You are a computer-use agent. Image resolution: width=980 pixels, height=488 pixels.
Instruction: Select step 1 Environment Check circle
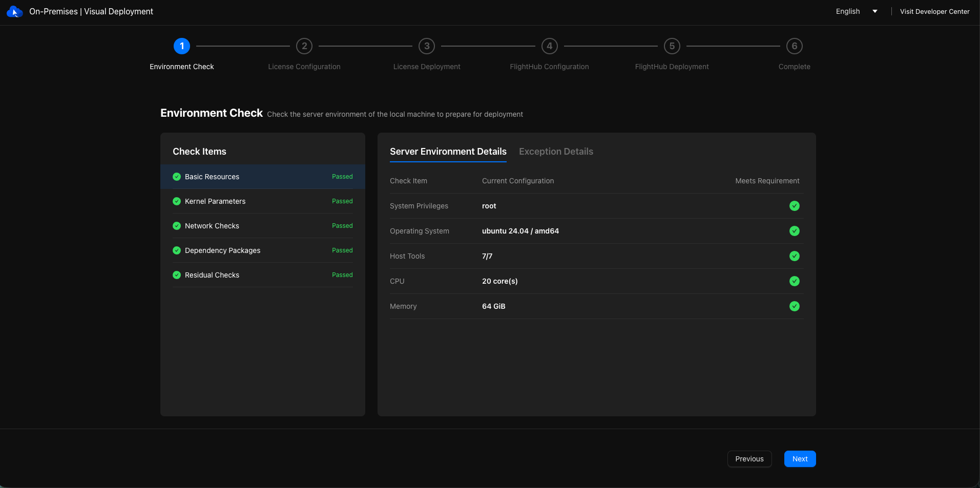coord(182,46)
